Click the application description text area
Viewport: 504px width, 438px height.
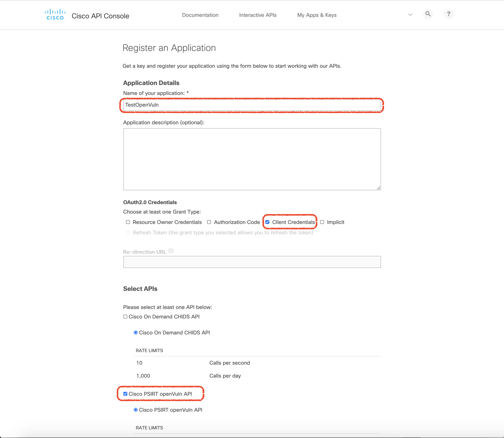[x=252, y=159]
